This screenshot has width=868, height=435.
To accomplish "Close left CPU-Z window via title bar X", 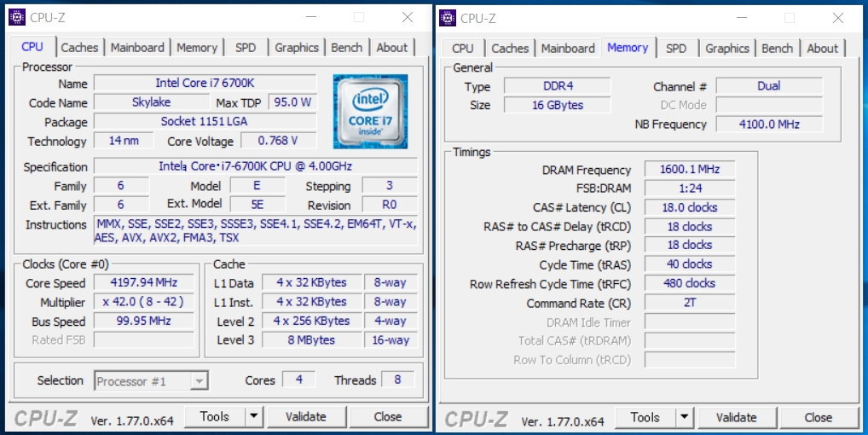I will (x=408, y=17).
